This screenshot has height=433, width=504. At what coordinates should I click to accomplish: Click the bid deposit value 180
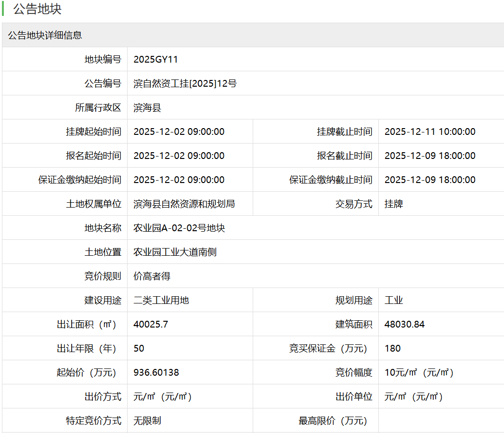(x=392, y=348)
